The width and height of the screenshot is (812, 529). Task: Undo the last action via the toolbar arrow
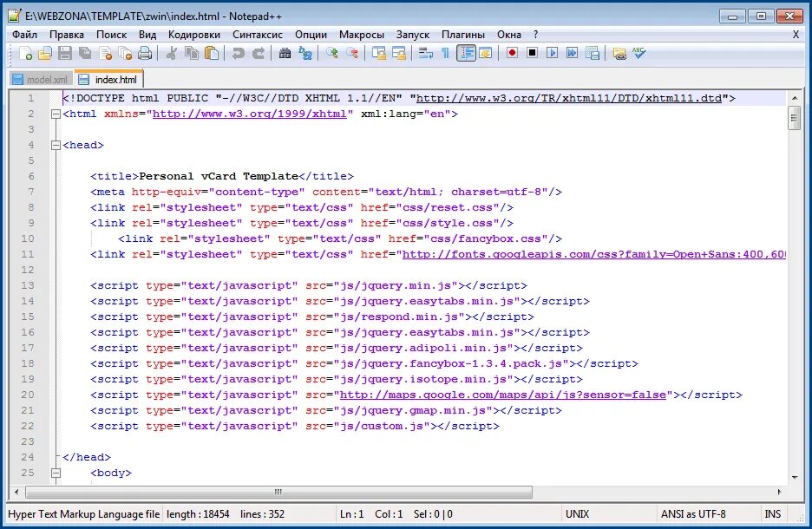point(238,53)
